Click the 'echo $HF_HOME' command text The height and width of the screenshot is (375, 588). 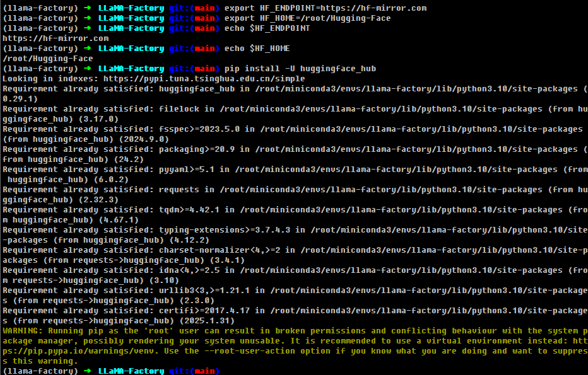click(x=257, y=49)
